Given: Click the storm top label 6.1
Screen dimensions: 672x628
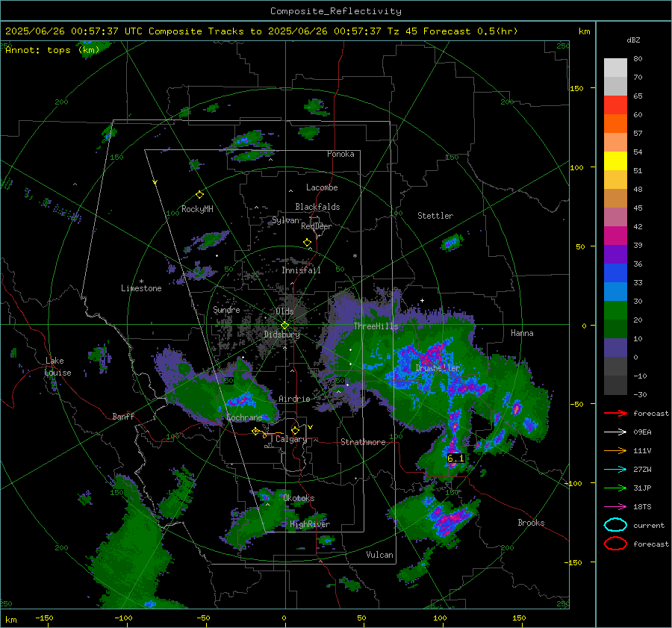Looking at the screenshot, I should 455,458.
